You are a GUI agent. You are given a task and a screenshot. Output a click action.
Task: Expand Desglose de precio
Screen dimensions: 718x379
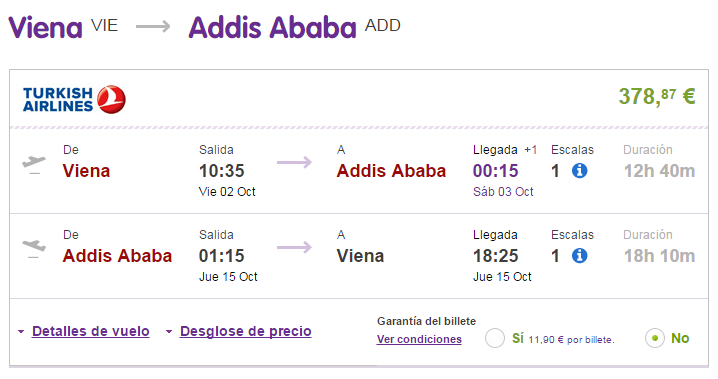pos(245,331)
